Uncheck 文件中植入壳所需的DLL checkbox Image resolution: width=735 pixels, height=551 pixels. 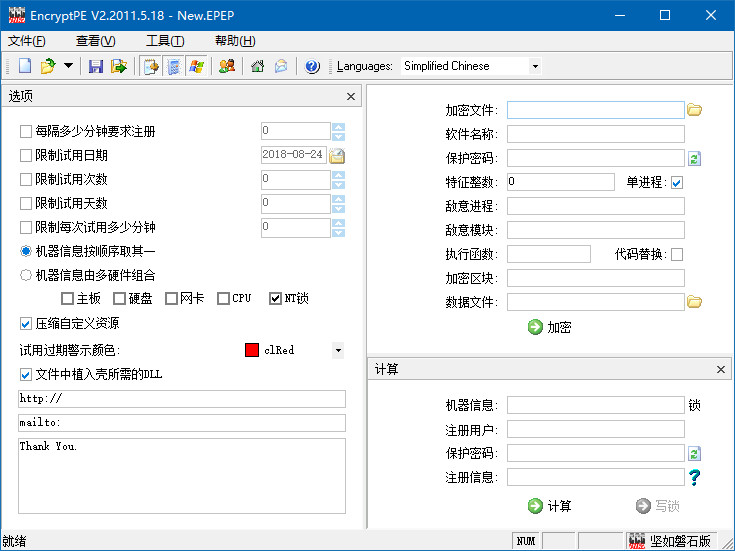click(26, 375)
